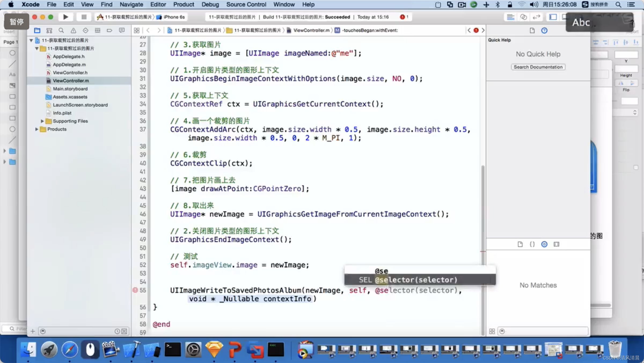This screenshot has height=363, width=644.
Task: Select @selector(selector) autocomplete suggestion
Action: point(415,280)
